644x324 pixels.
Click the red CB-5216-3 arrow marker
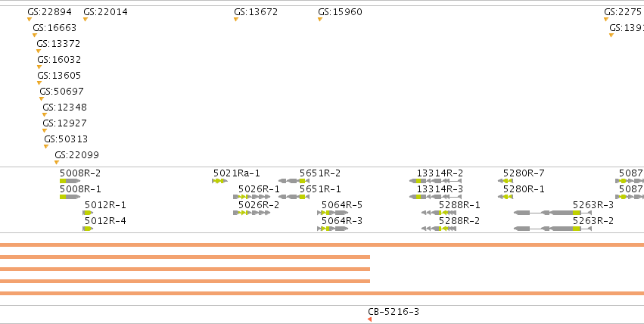point(369,319)
